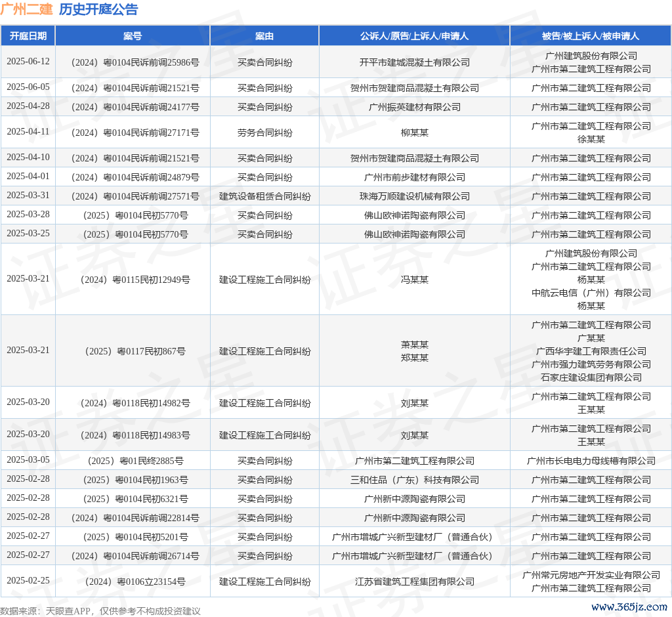Select defendant 广州常元房地产开发实业有限公司
The image size is (672, 617).
591,575
